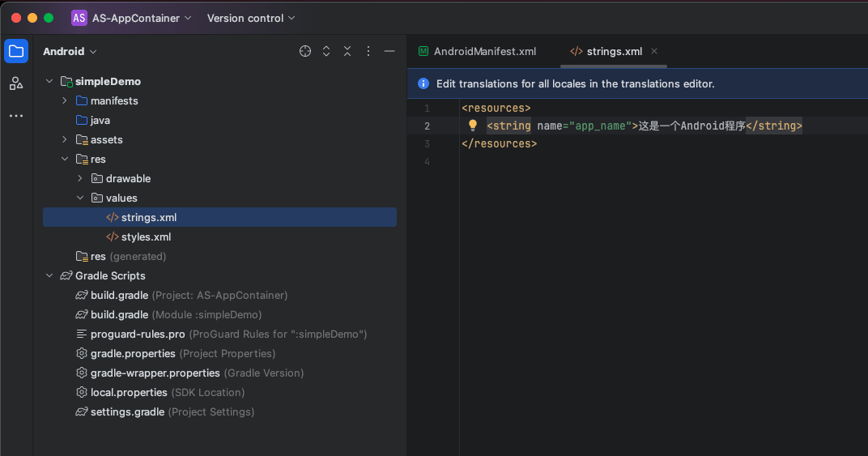
Task: Click the java folder icon
Action: pos(81,120)
